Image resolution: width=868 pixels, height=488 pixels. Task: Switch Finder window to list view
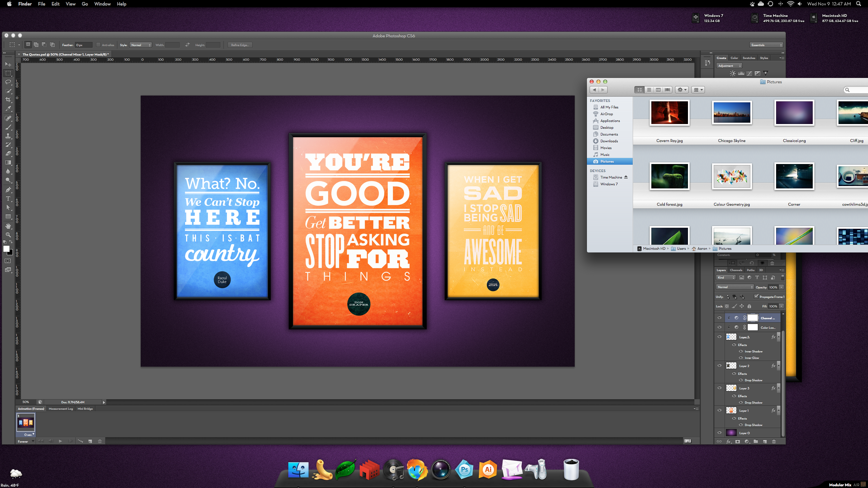pos(649,90)
